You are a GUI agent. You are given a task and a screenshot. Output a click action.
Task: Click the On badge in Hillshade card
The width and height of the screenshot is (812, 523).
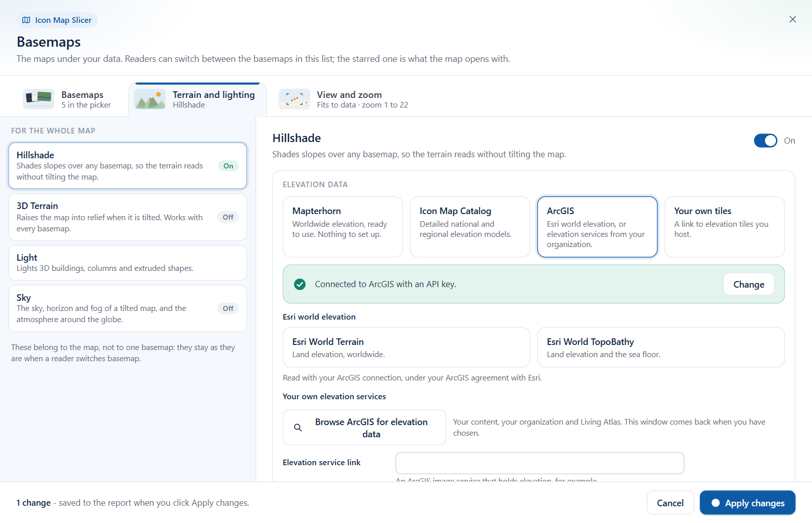point(228,166)
